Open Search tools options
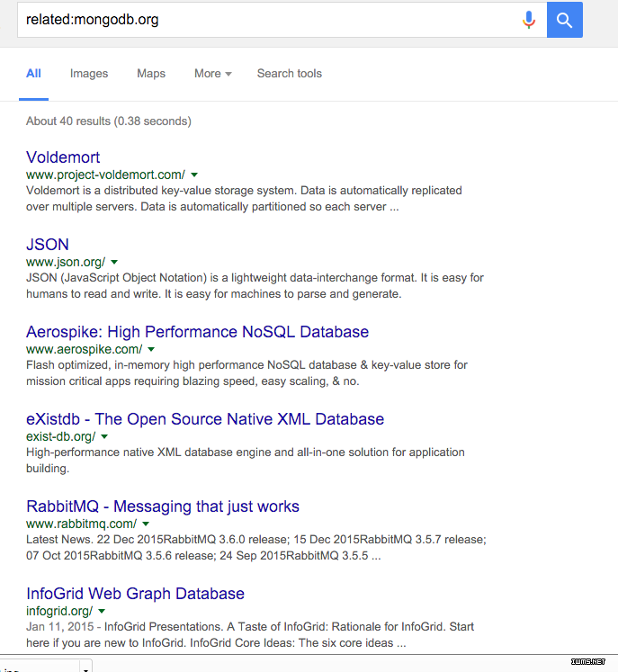Screen dimensions: 618x672 coord(290,73)
